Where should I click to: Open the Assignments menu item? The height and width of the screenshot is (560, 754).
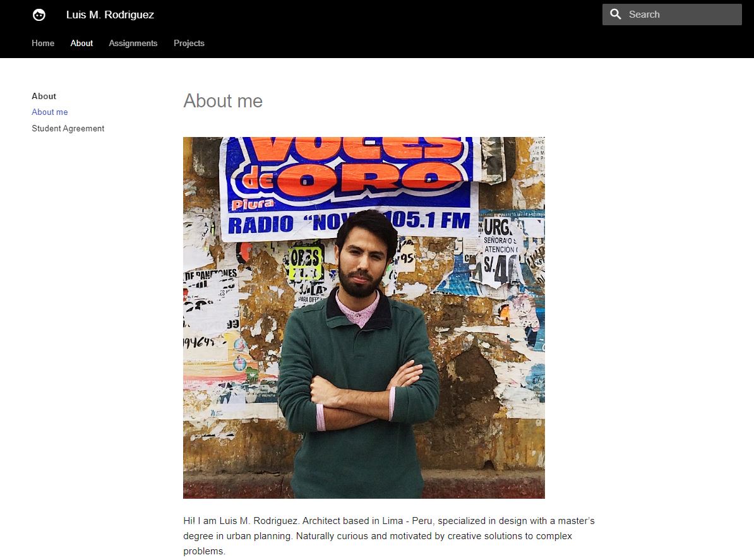[133, 44]
